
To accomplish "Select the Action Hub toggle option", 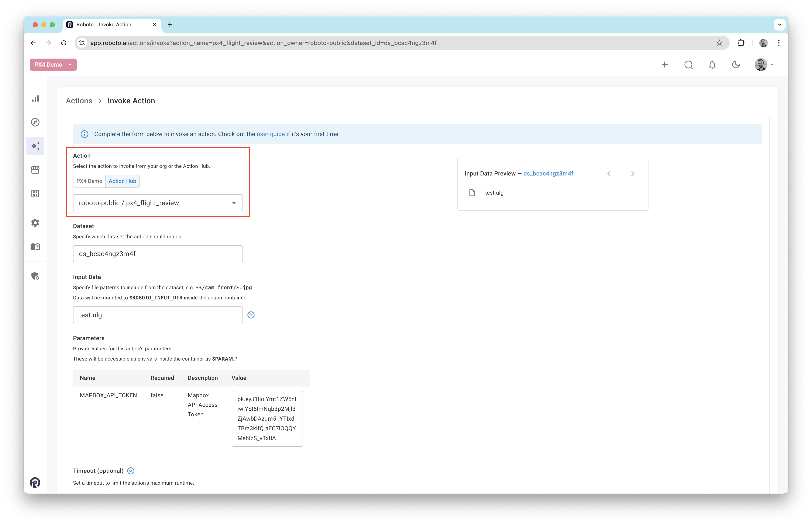I will (x=123, y=181).
